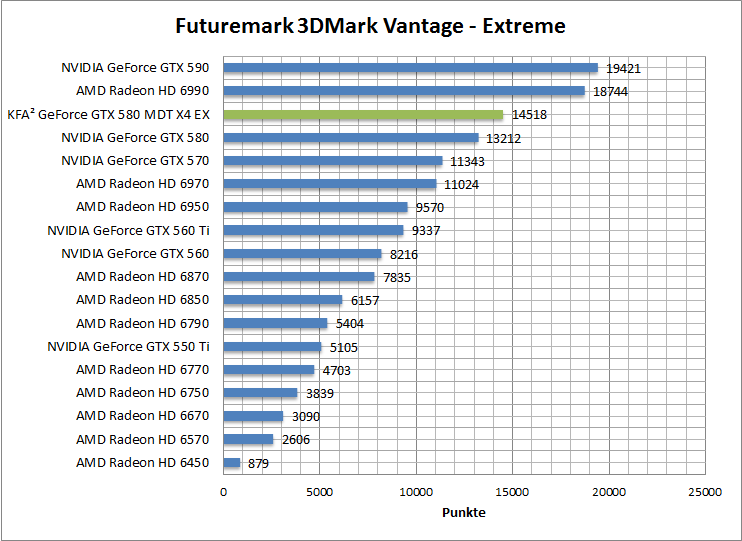Image resolution: width=742 pixels, height=541 pixels.
Task: Click the data value '8216'
Action: point(404,254)
